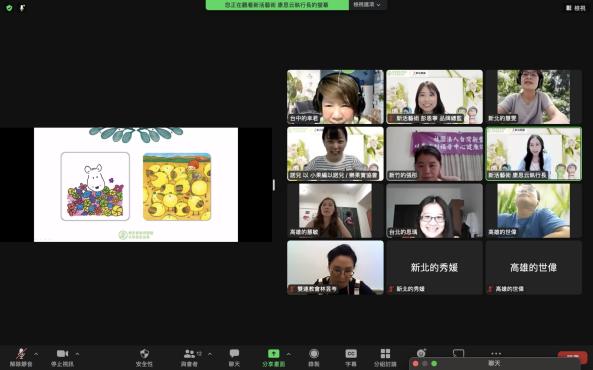
Task: Unmute microphone with 解除靜音 icon
Action: (x=21, y=354)
